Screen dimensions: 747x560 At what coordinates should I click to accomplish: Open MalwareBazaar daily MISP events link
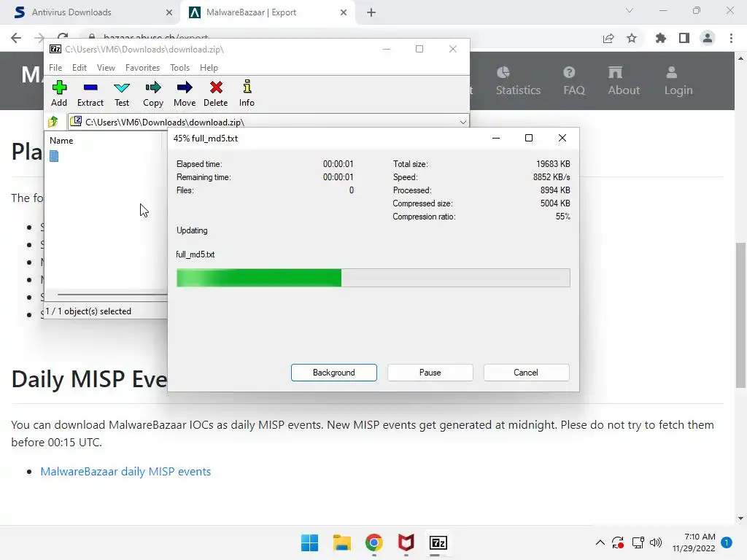pyautogui.click(x=125, y=472)
